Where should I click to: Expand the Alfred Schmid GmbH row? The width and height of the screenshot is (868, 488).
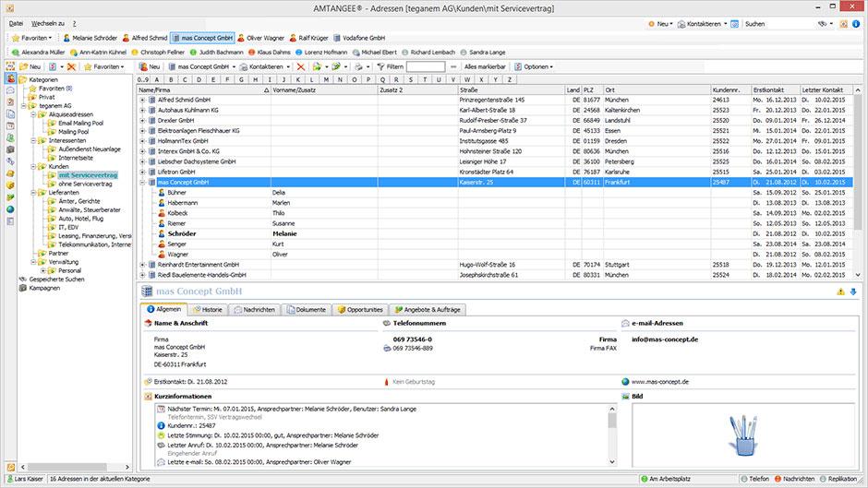tap(142, 101)
